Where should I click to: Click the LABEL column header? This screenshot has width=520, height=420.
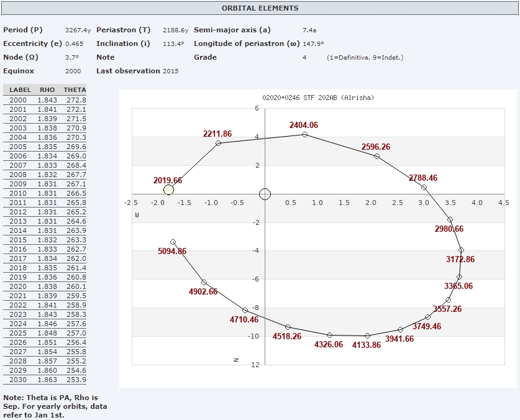[20, 90]
